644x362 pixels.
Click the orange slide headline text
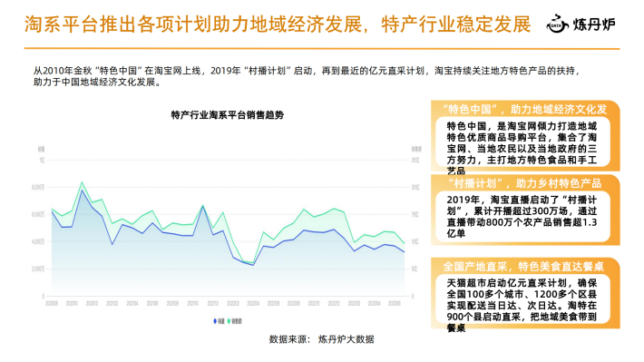[x=278, y=24]
